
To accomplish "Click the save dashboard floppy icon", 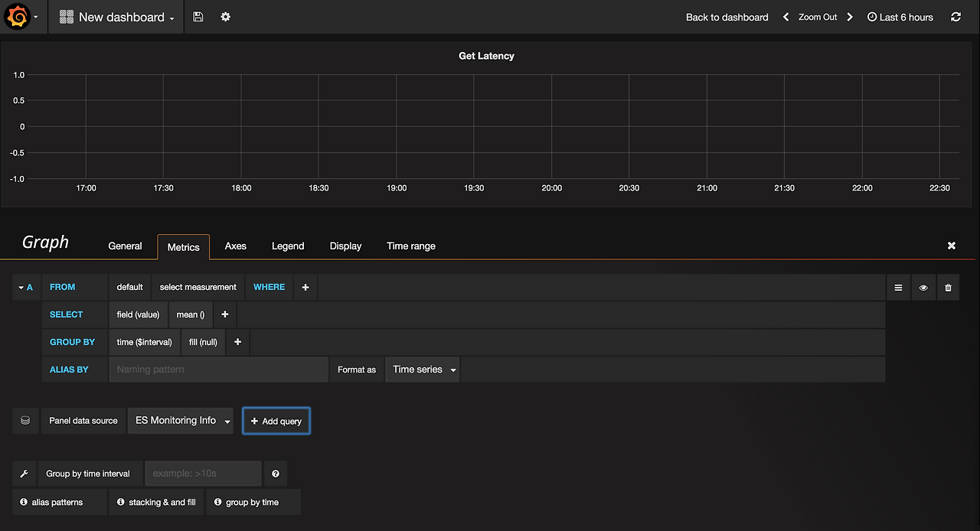I will click(x=198, y=17).
